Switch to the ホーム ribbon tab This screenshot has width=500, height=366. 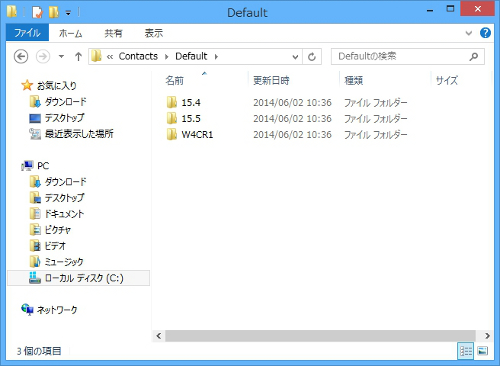tap(71, 33)
